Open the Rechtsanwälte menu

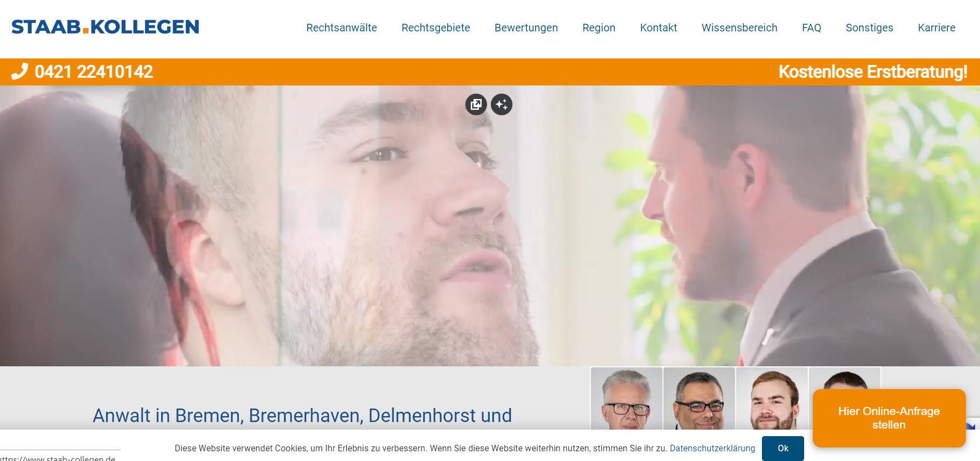click(341, 28)
